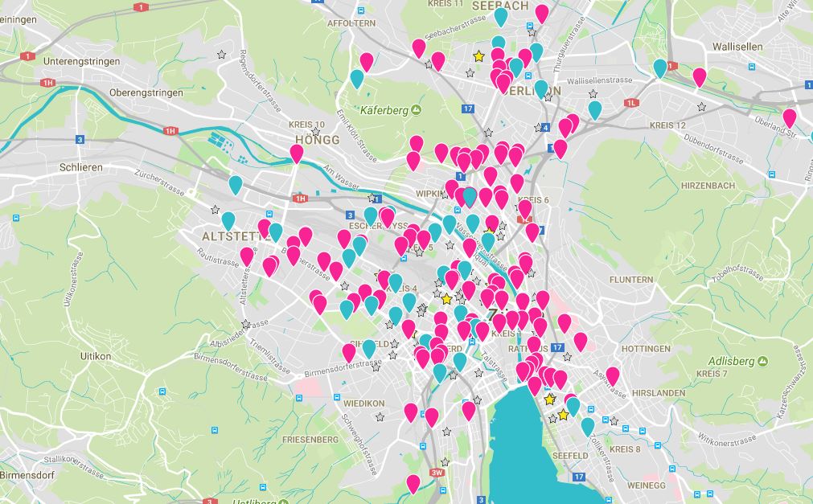The image size is (813, 504).
Task: Open the pink marker on Überland Strasse
Action: [x=790, y=117]
